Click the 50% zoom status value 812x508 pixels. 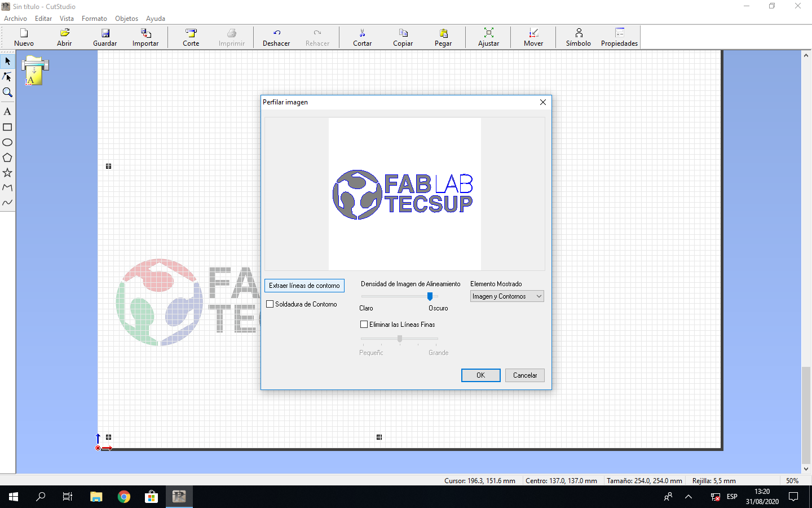[x=792, y=481]
